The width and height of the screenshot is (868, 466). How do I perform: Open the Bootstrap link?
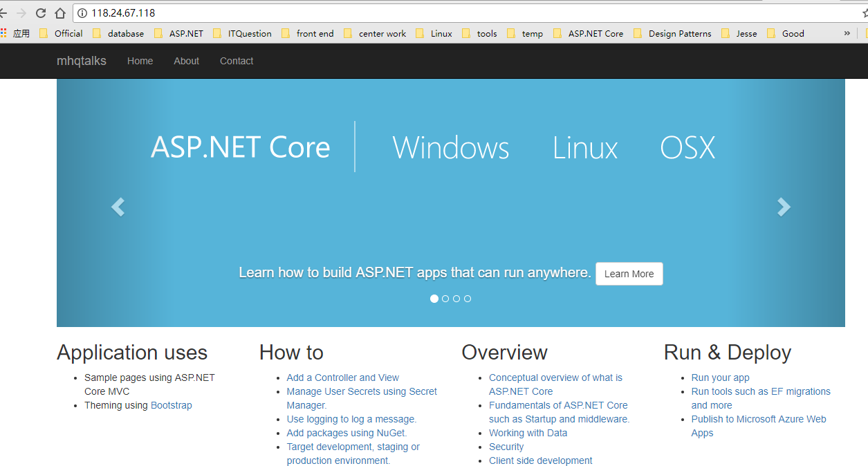tap(172, 405)
